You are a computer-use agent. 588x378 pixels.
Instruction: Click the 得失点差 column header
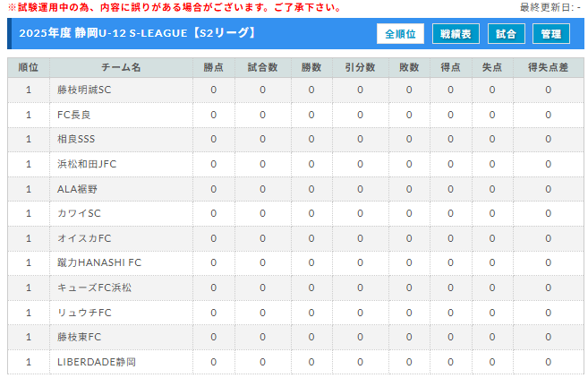pos(549,67)
